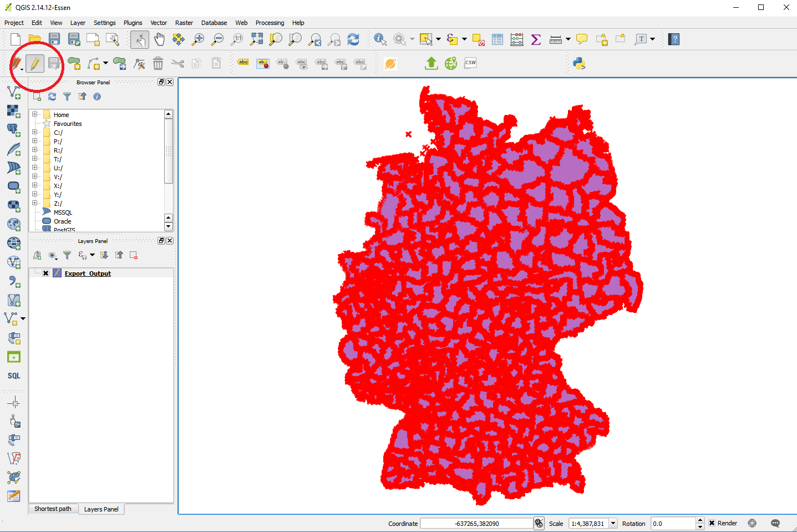Click Save Layer Edits icon

pos(54,63)
